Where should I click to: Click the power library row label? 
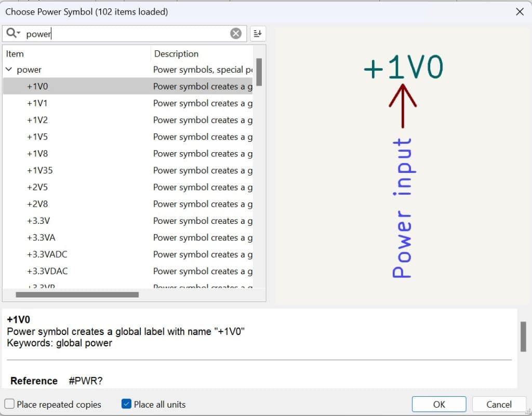[x=29, y=70]
